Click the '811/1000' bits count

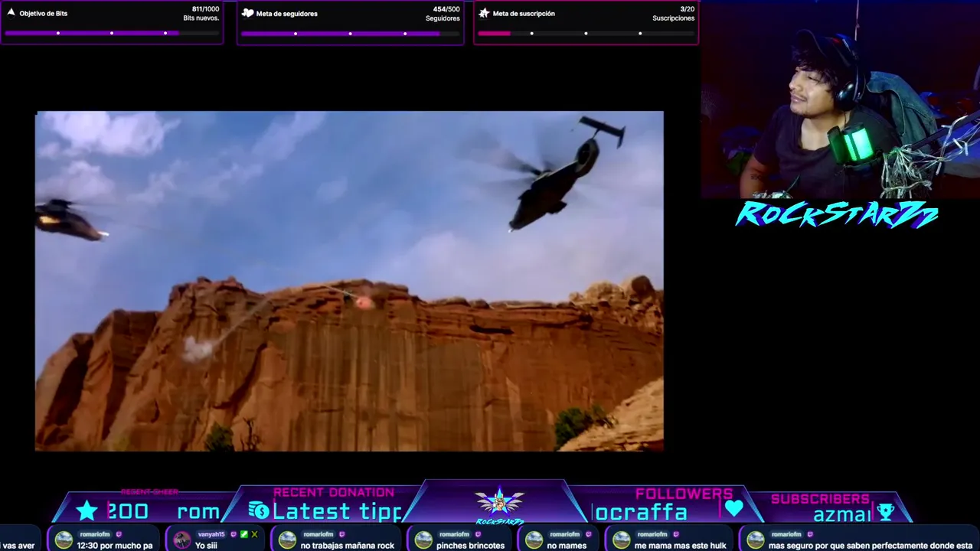[x=205, y=9]
